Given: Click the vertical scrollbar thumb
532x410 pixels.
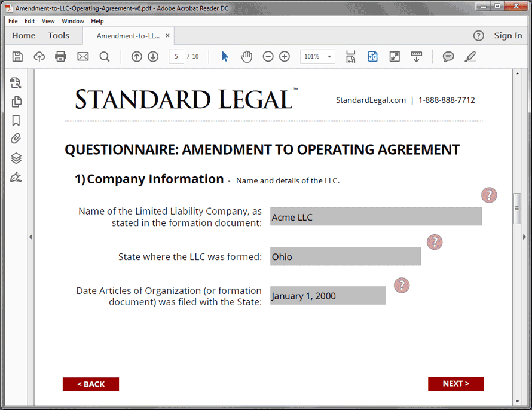Looking at the screenshot, I should [x=517, y=208].
